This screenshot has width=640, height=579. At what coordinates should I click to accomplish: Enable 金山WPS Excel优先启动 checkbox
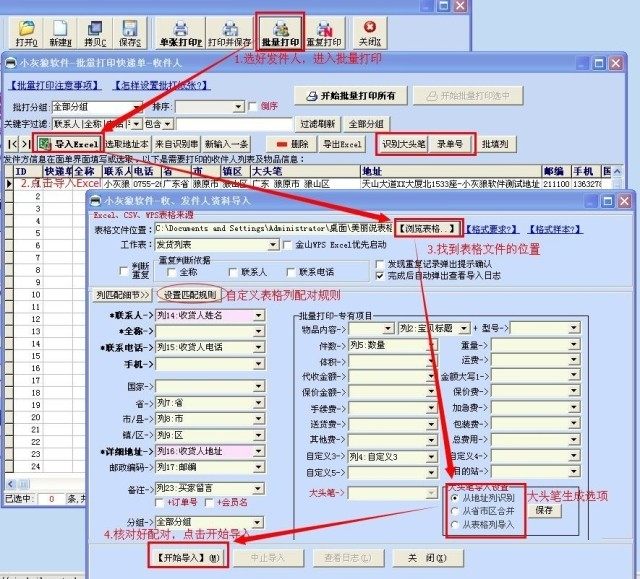287,245
